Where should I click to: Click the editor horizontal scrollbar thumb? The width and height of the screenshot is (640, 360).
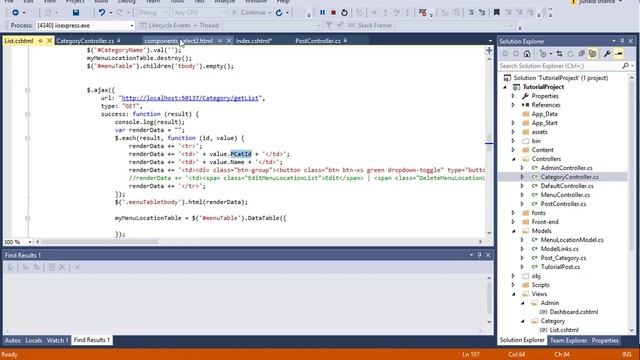[x=100, y=242]
